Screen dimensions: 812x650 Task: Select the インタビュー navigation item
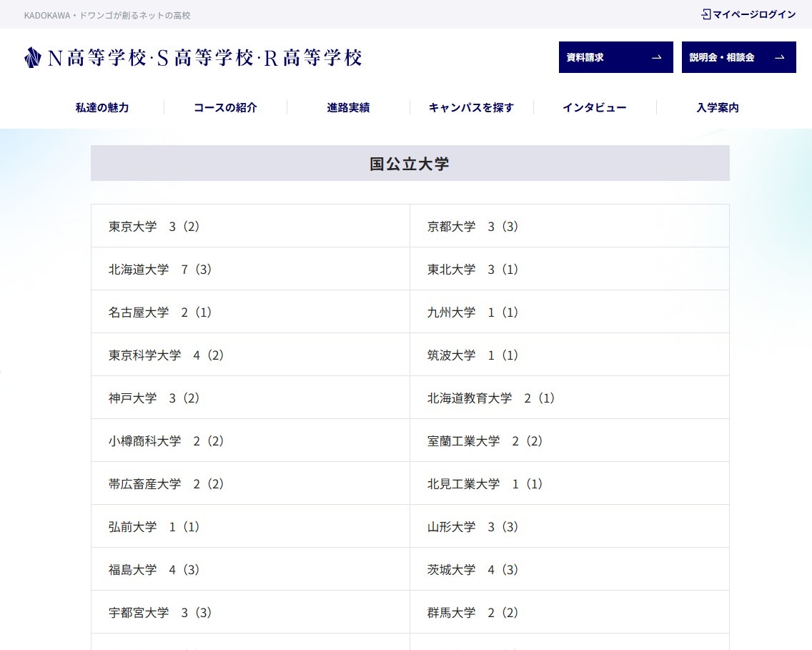tap(594, 107)
